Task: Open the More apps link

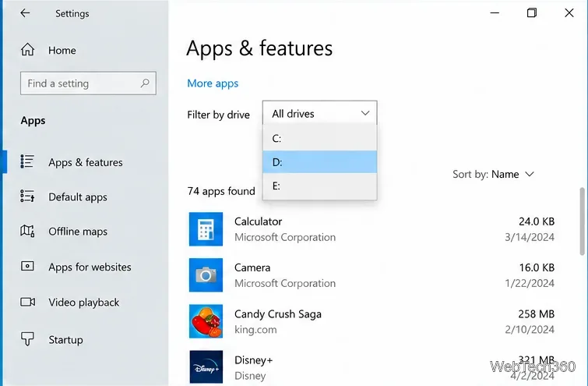Action: [x=213, y=83]
